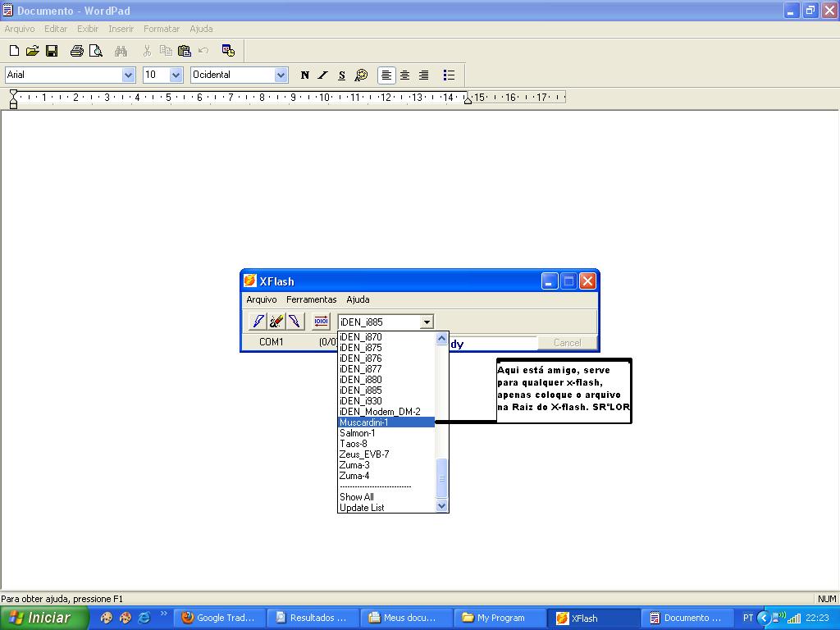840x630 pixels.
Task: Click Update List in the device list
Action: pyautogui.click(x=386, y=507)
